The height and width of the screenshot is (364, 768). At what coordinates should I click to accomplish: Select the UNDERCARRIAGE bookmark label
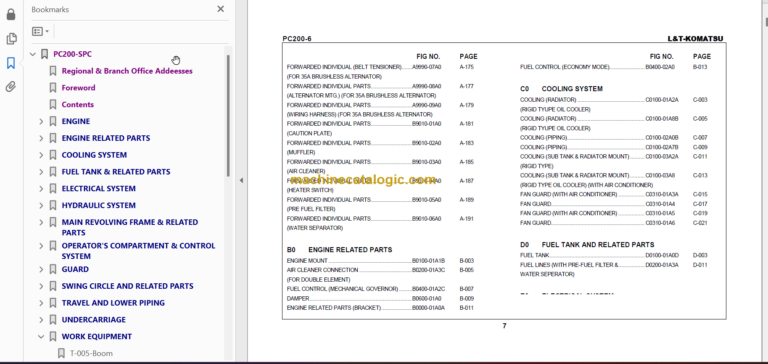[x=94, y=319]
